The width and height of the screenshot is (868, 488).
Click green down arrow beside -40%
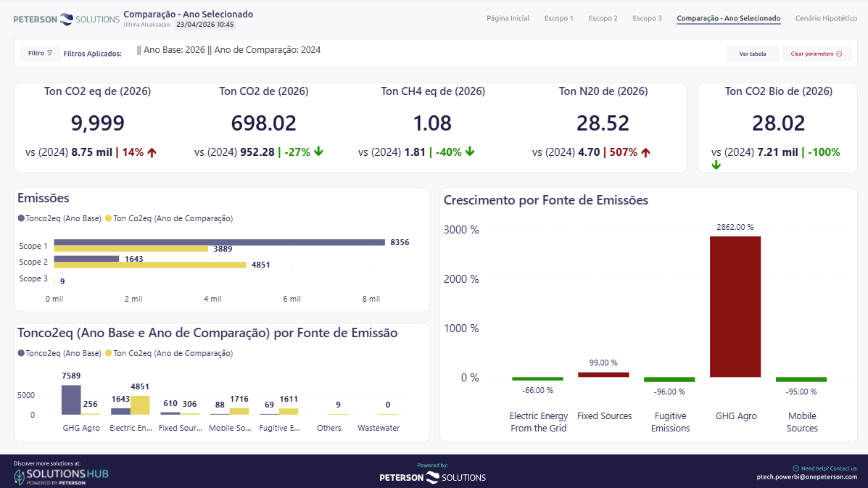[x=470, y=152]
